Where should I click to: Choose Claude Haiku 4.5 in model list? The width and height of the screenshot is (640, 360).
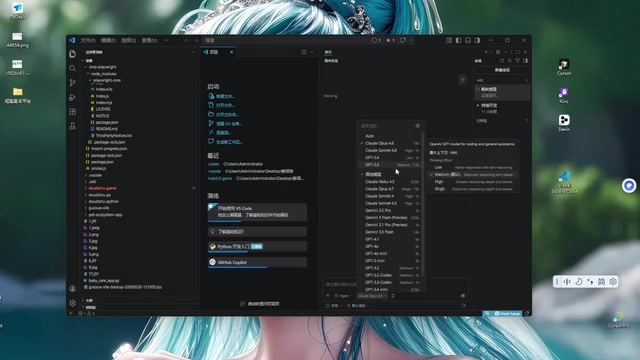coord(390,182)
